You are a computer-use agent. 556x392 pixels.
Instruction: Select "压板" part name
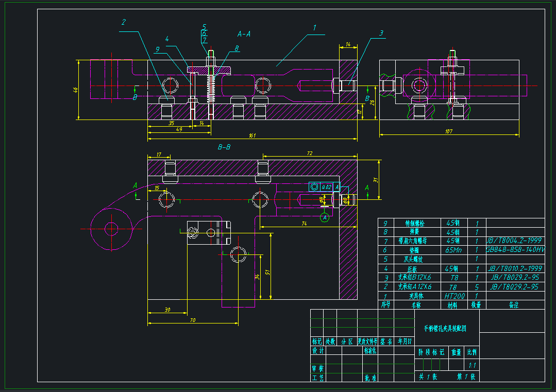412,269
